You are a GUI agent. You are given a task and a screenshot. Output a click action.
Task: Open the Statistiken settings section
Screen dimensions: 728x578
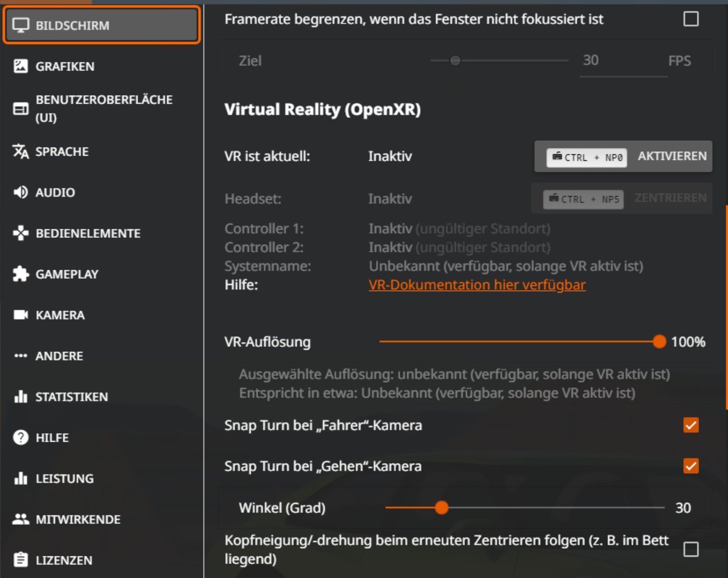[72, 397]
